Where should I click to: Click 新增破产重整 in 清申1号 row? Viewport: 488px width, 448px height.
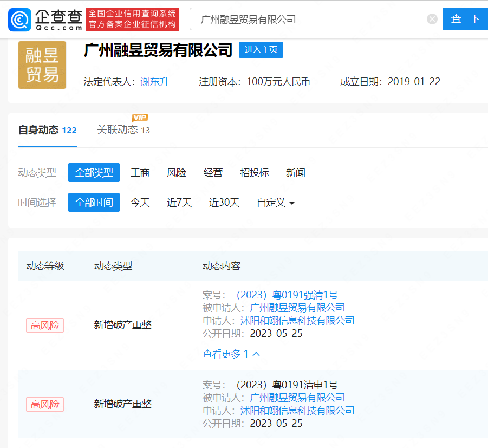(x=122, y=404)
